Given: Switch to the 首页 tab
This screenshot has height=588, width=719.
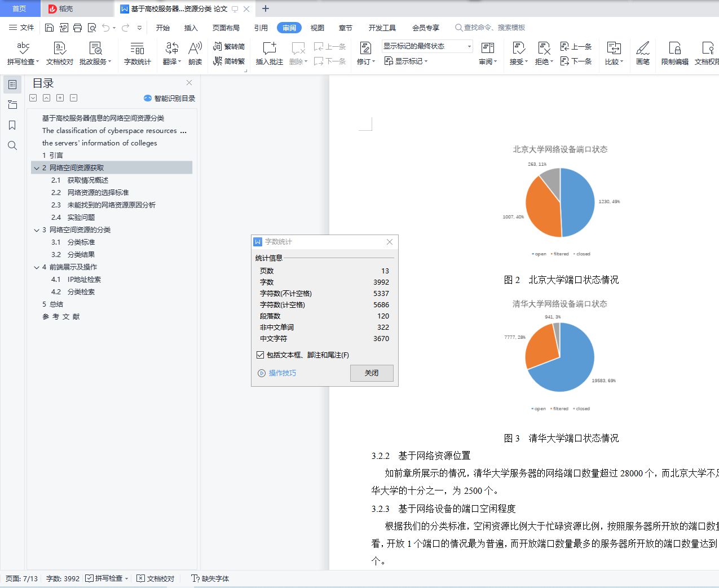Looking at the screenshot, I should click(20, 8).
